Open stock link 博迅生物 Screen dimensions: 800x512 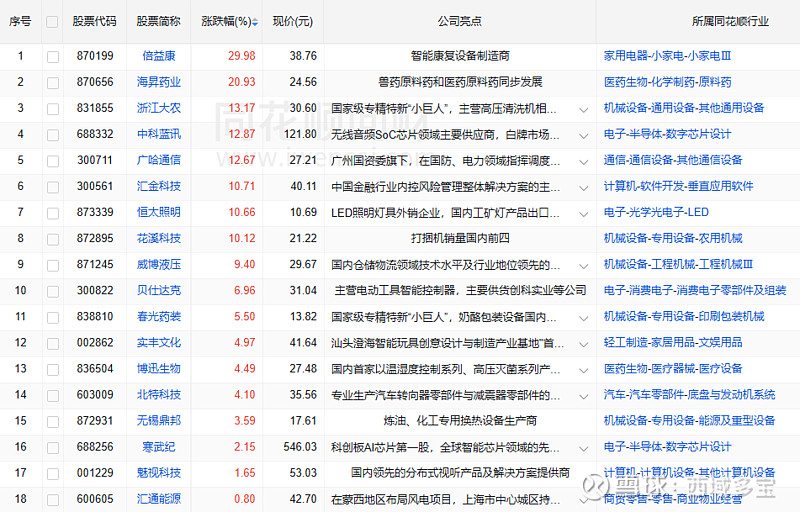click(159, 368)
